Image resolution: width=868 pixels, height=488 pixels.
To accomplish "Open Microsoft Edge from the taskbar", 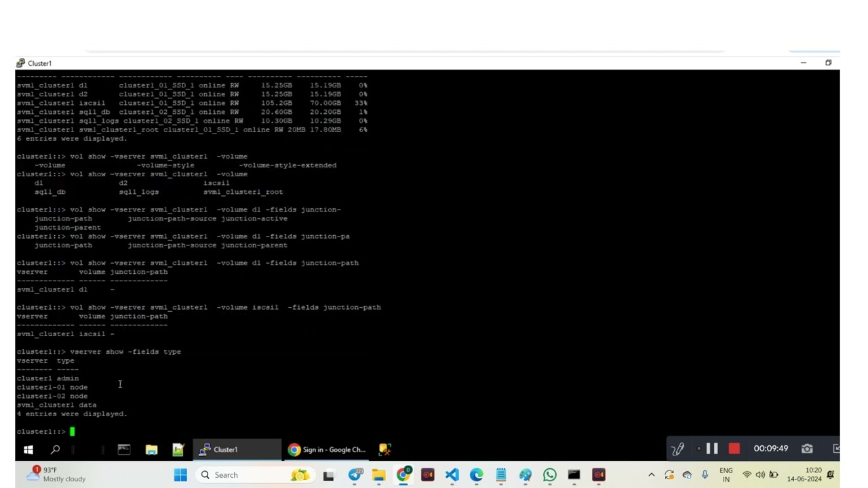I will coord(477,475).
